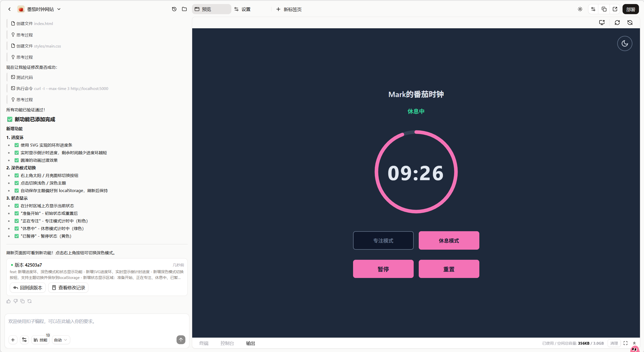
Task: Open the project files folder icon
Action: coord(184,9)
